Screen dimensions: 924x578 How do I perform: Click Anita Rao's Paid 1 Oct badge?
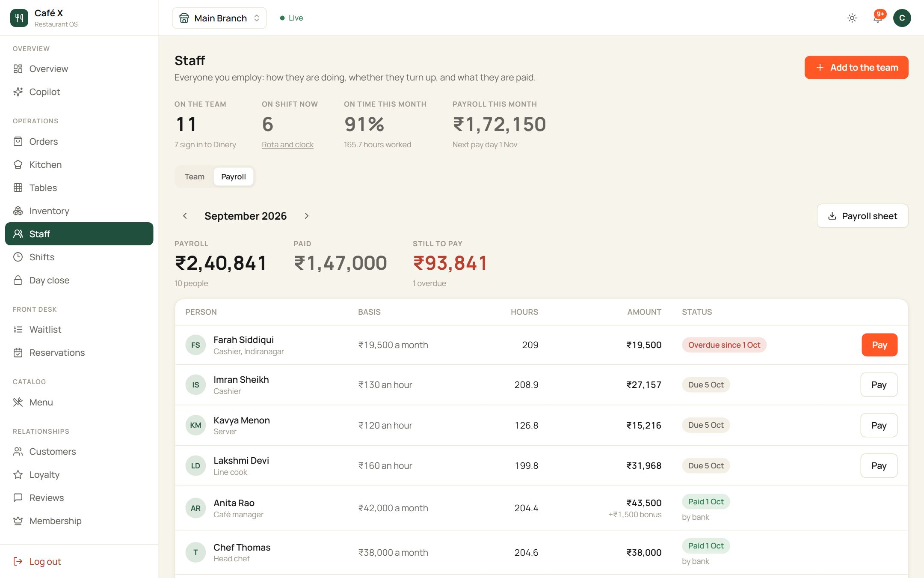(x=706, y=502)
